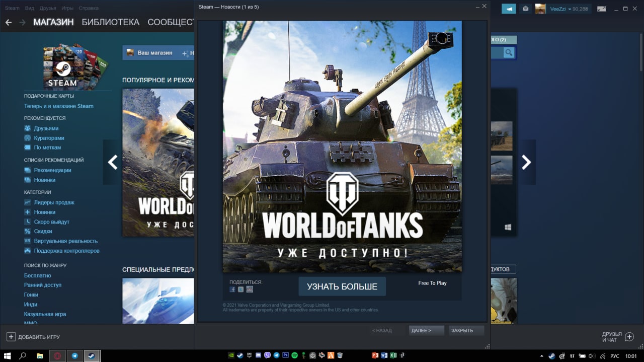Click the back arrow in Steam navigation

(x=9, y=22)
